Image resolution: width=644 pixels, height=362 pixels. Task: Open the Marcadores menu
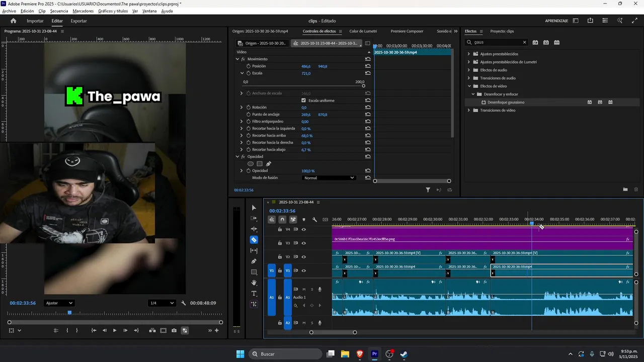(x=83, y=11)
